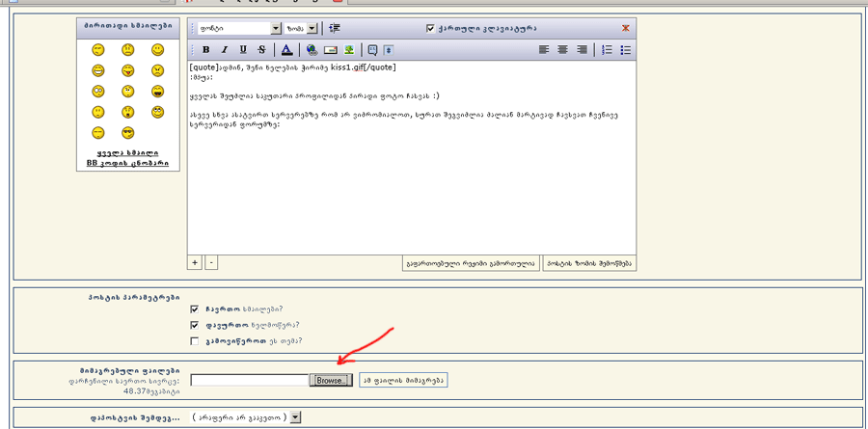Screen dimensions: 868x429
Task: Uncheck the enable smilies option
Action: (x=195, y=308)
